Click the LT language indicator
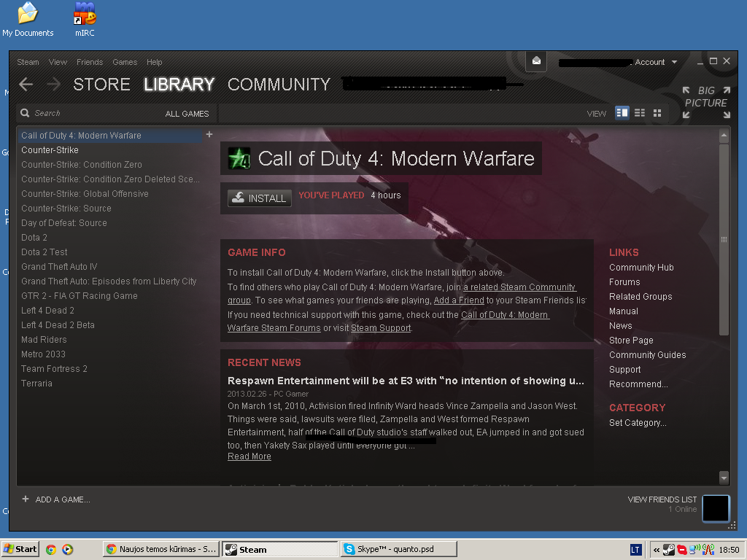 click(x=635, y=550)
